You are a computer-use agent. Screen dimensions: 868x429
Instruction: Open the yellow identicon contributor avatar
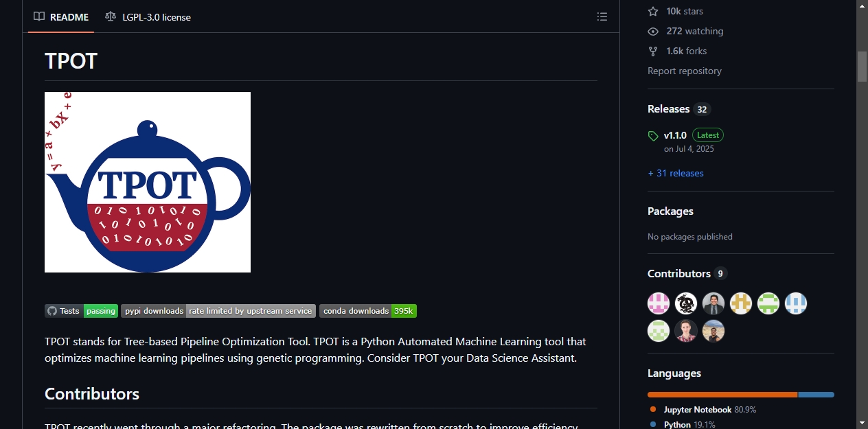741,303
